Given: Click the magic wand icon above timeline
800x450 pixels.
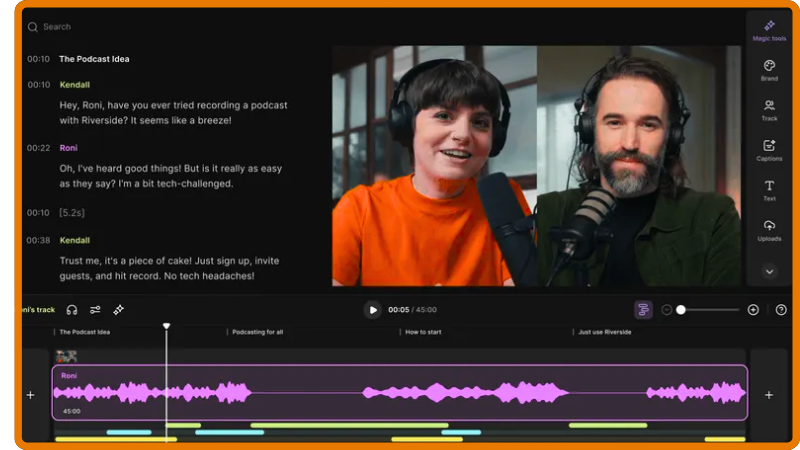Looking at the screenshot, I should 119,310.
